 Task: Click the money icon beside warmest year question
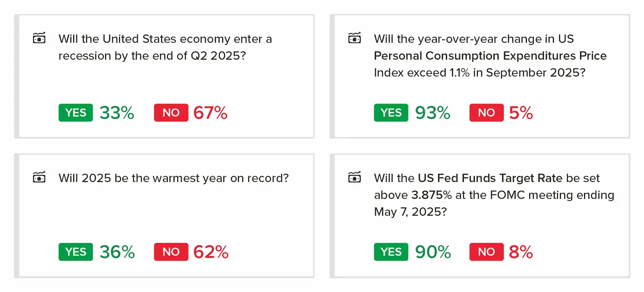pyautogui.click(x=39, y=177)
